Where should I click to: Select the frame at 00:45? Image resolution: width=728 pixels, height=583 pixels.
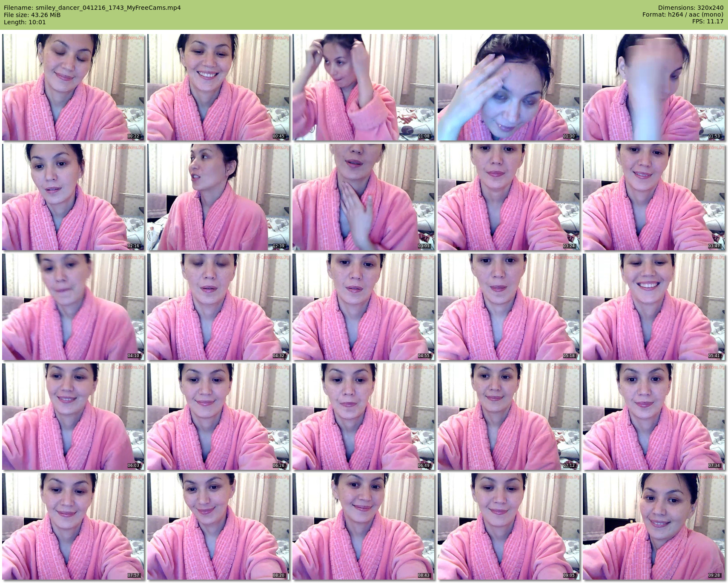(218, 87)
